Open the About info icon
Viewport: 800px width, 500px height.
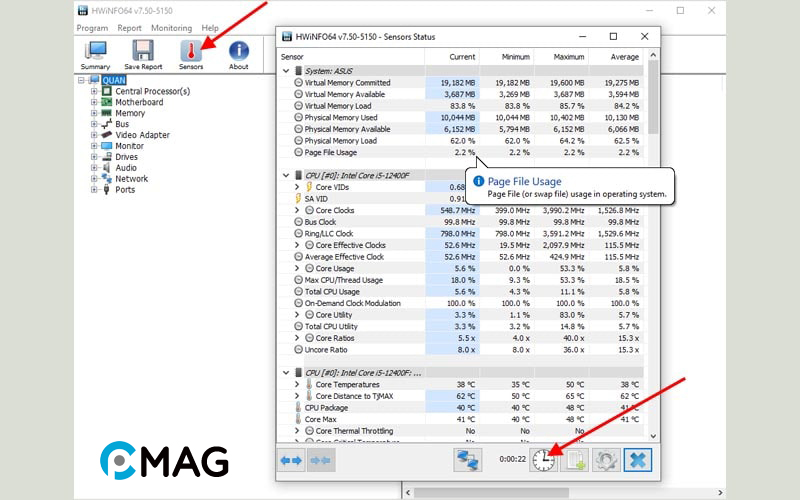[x=239, y=54]
